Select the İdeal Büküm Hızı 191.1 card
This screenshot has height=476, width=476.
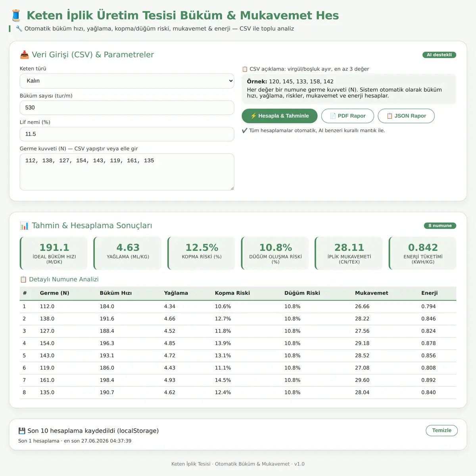[54, 253]
